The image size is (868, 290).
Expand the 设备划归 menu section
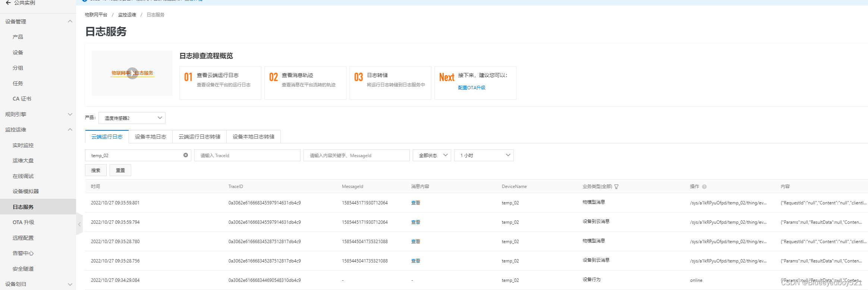[x=70, y=284]
